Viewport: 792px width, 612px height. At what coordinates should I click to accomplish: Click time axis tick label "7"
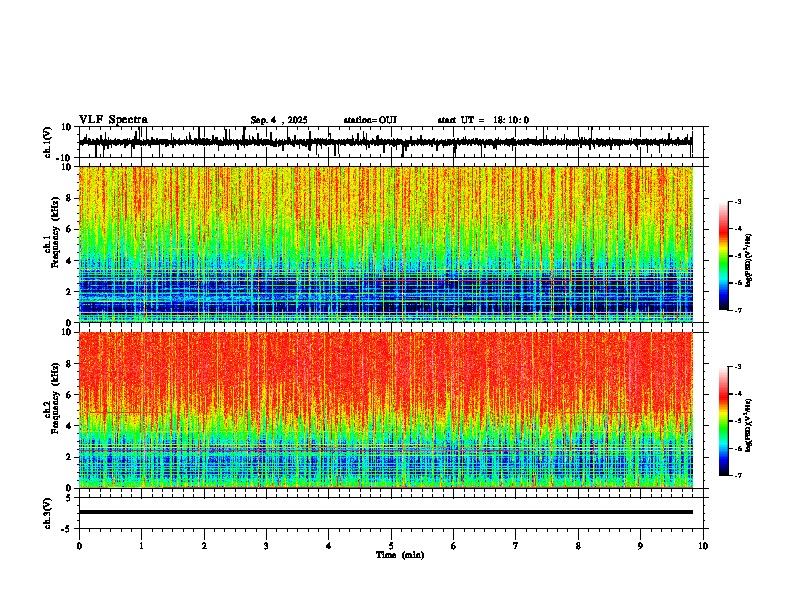(x=516, y=546)
